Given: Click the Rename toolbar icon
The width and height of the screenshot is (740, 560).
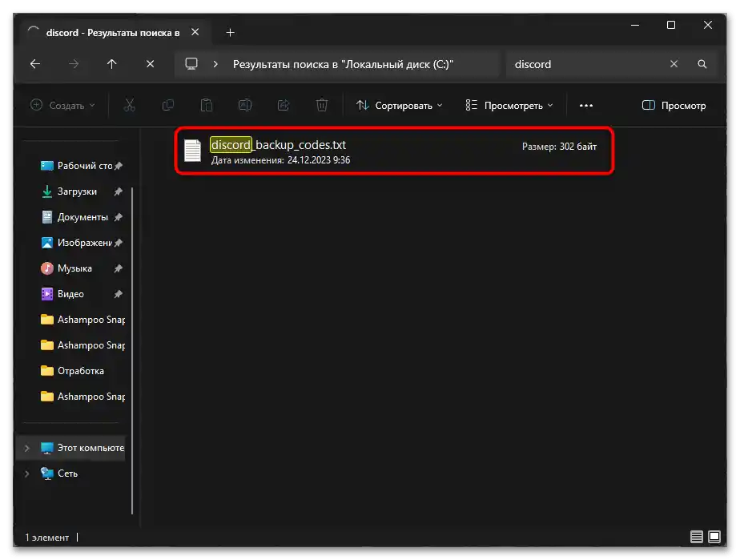Looking at the screenshot, I should click(x=245, y=105).
